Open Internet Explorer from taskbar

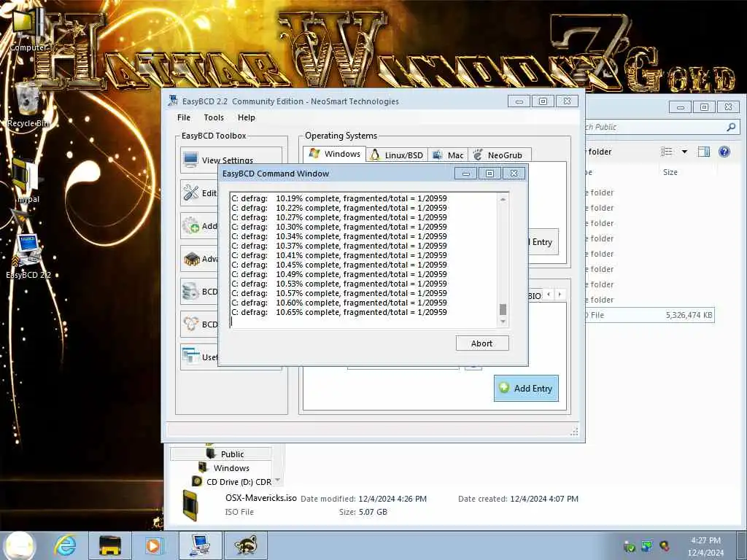click(x=65, y=545)
